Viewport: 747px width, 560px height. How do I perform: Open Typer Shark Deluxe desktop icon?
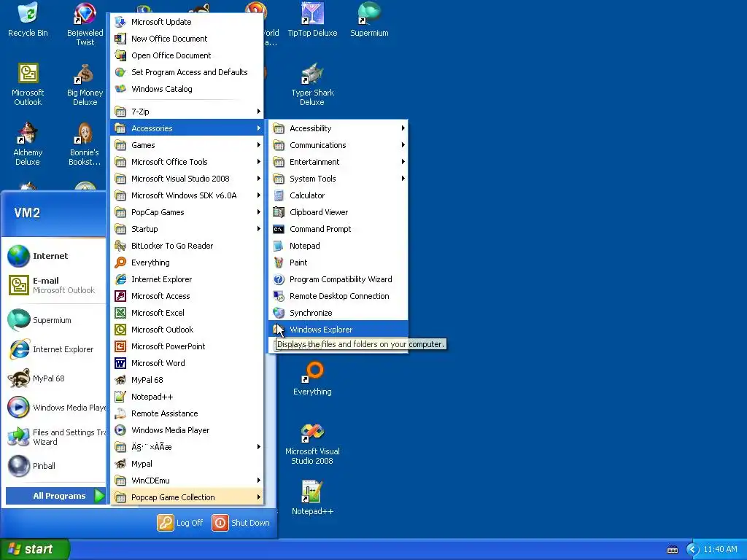312,85
